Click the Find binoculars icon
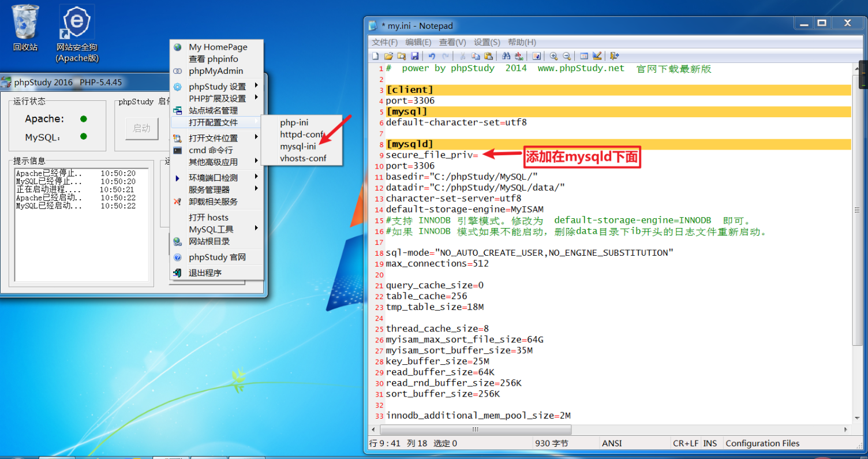Viewport: 868px width, 459px height. 506,56
